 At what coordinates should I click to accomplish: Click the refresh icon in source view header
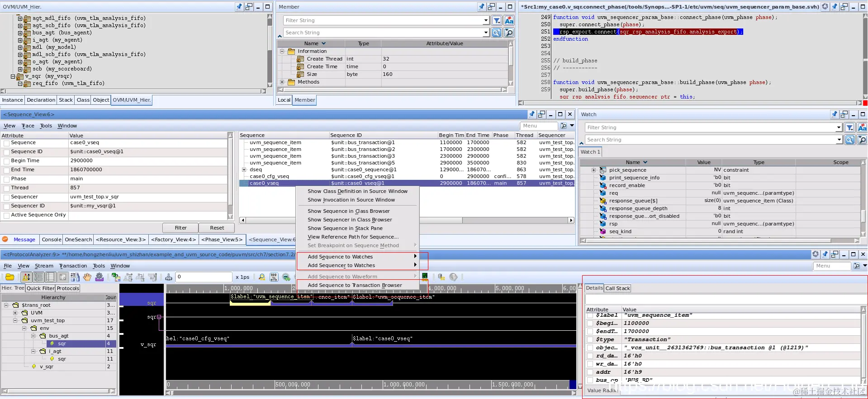[x=825, y=7]
